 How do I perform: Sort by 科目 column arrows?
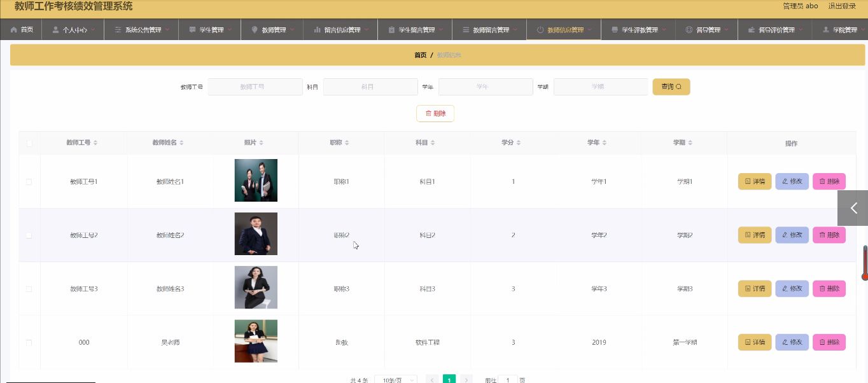click(433, 143)
